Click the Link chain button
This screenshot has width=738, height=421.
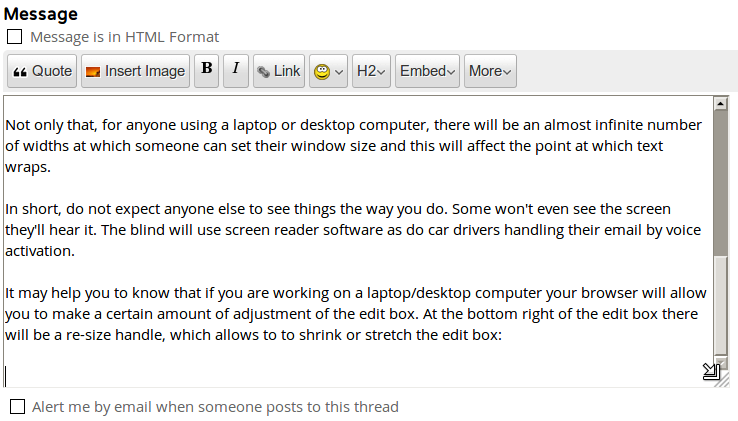[278, 71]
